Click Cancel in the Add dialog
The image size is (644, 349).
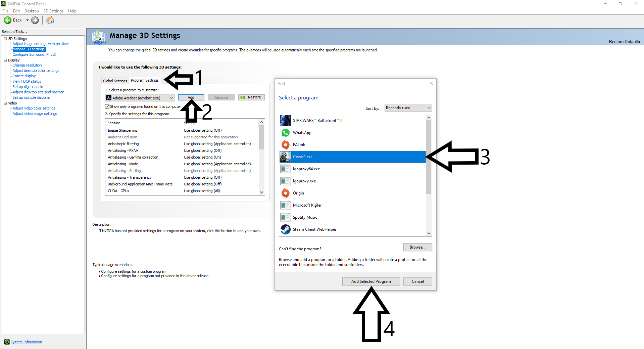coord(417,281)
